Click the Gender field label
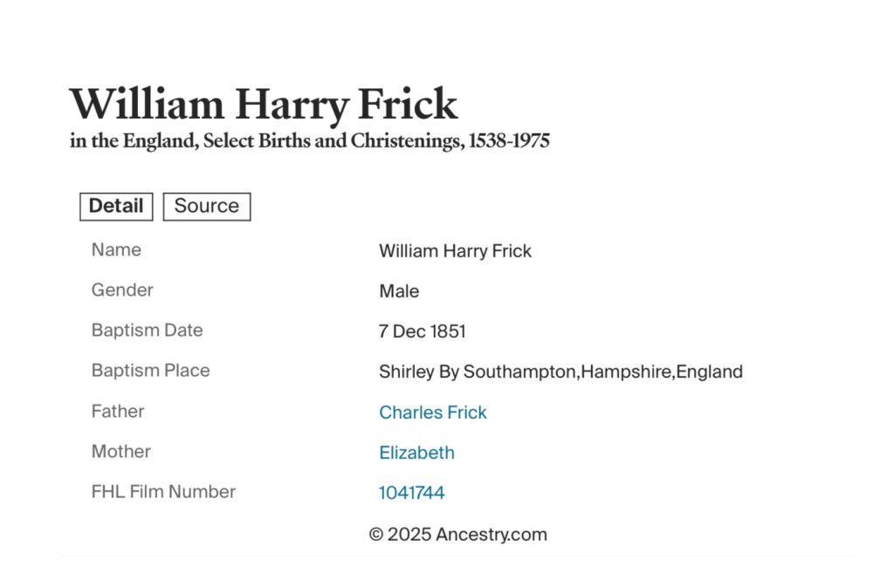Viewport: 894px width, 588px height. pos(122,291)
